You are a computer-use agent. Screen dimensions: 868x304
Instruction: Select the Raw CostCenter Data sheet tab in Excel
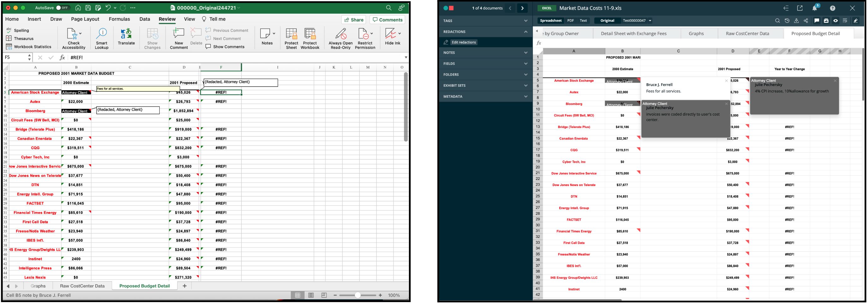click(x=82, y=286)
